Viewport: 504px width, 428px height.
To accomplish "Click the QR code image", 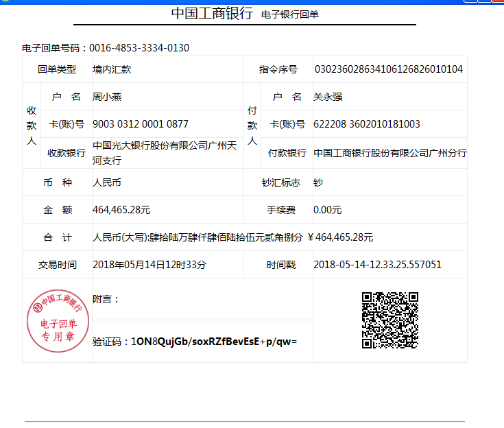I will point(390,320).
